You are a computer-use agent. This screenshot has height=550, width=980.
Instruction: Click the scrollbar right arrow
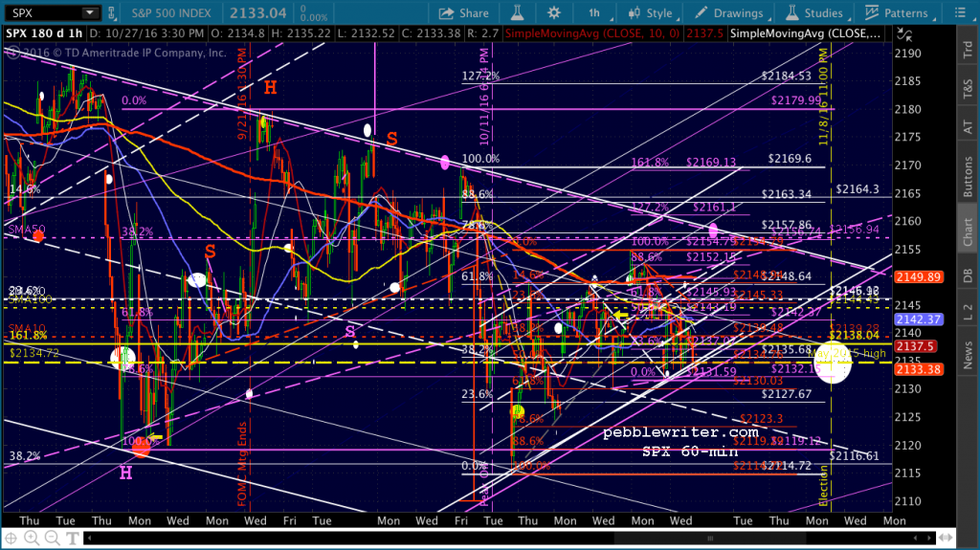[927, 538]
